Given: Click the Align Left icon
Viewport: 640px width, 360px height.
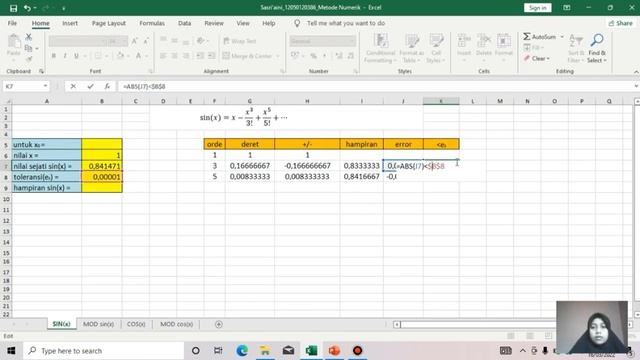Looking at the screenshot, I should point(163,56).
